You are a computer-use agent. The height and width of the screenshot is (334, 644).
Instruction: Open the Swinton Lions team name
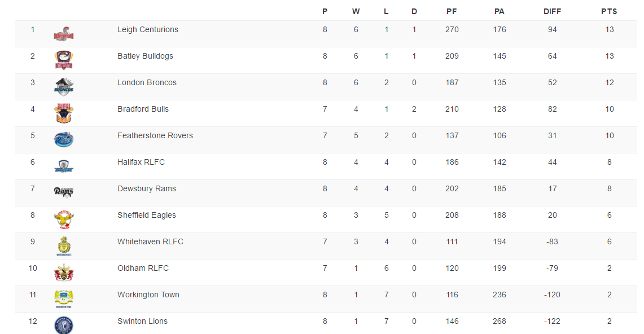pos(142,321)
